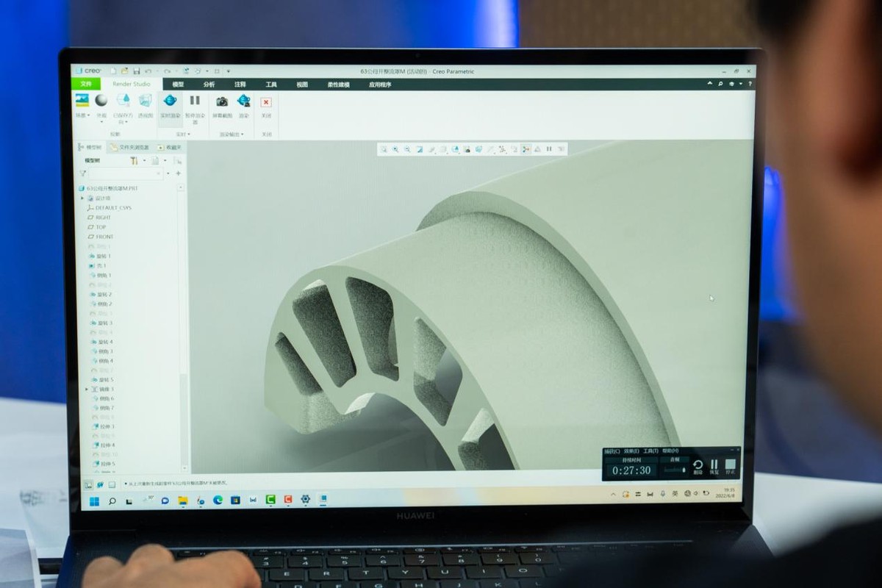Click the Appearances sphere icon
This screenshot has height=588, width=882.
[101, 101]
